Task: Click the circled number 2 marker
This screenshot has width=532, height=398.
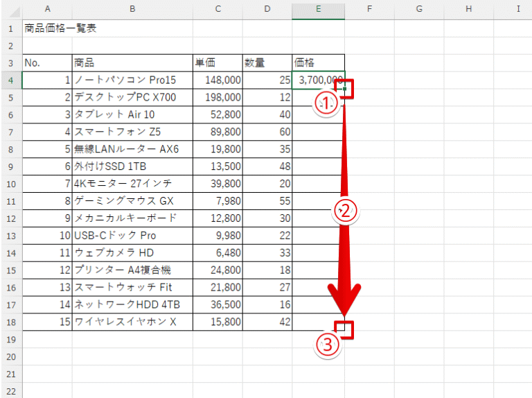Action: [345, 211]
